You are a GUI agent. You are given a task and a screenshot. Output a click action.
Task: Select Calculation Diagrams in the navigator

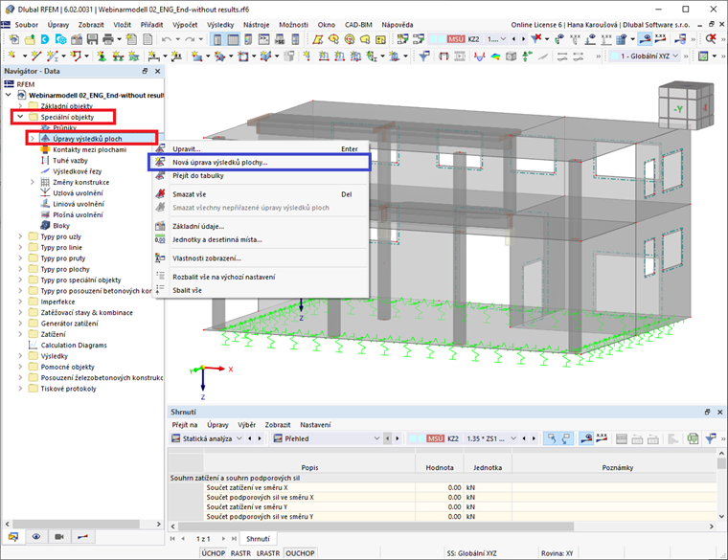pos(74,346)
